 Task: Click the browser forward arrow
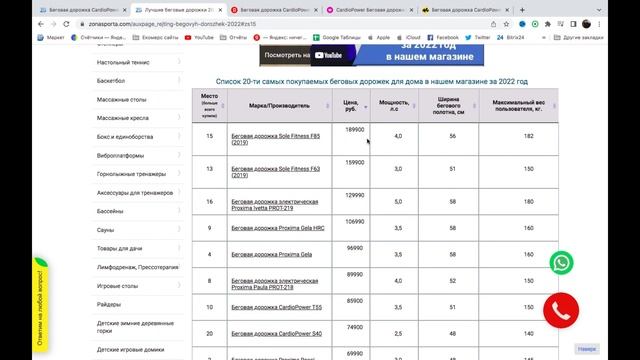click(53, 24)
